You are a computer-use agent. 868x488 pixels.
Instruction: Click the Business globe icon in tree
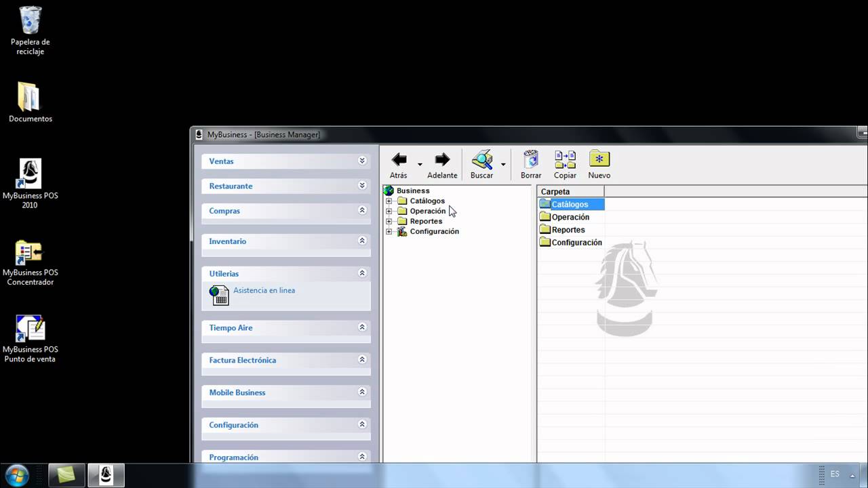pos(389,190)
